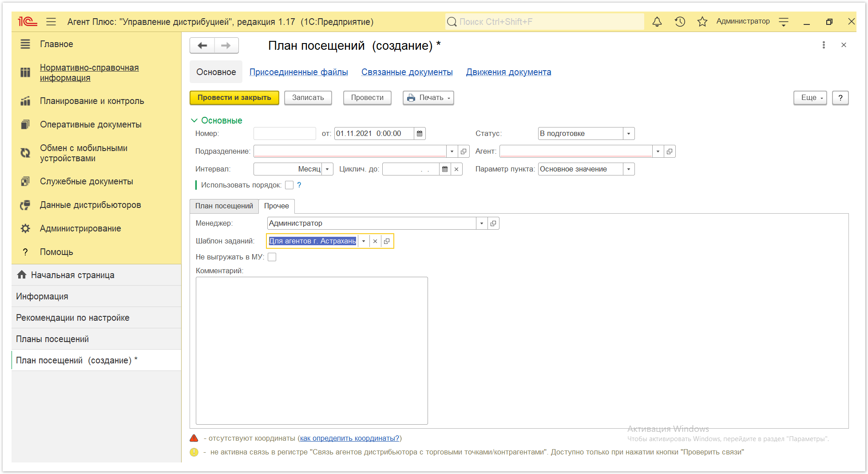Go back with the left arrow button
The height and width of the screenshot is (474, 868).
tap(202, 45)
